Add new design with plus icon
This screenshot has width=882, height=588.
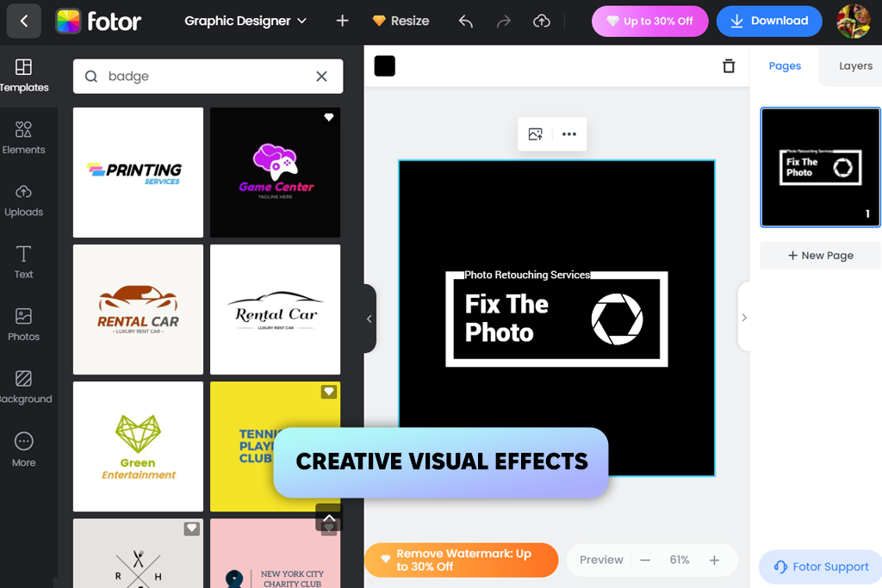[342, 21]
